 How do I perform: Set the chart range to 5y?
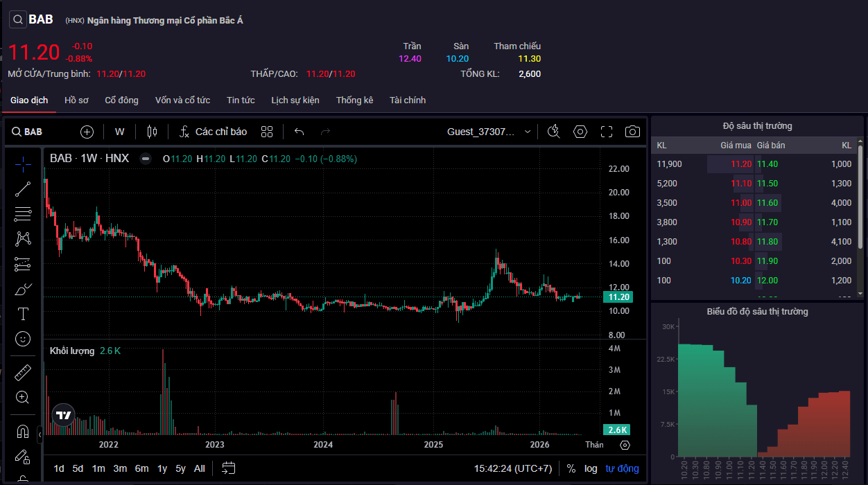180,468
